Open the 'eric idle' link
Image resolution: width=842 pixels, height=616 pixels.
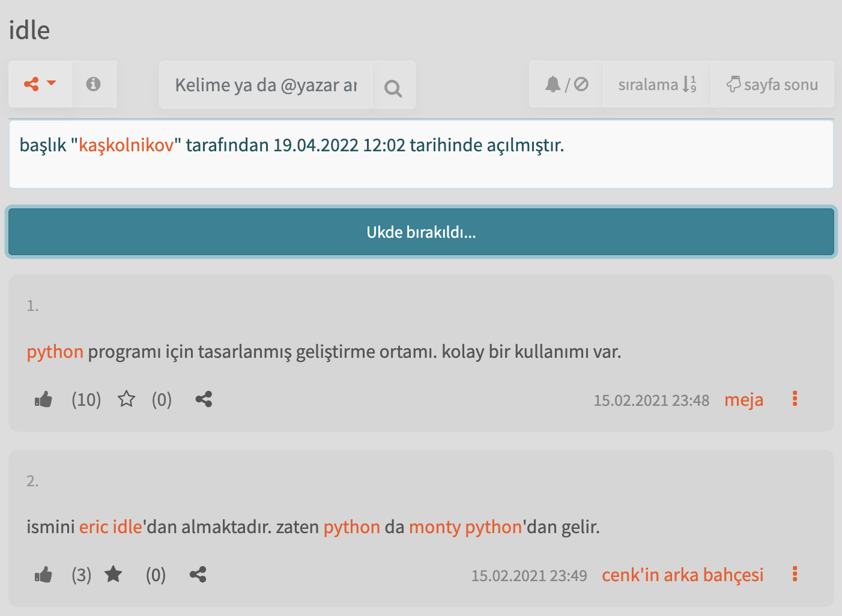tap(111, 527)
